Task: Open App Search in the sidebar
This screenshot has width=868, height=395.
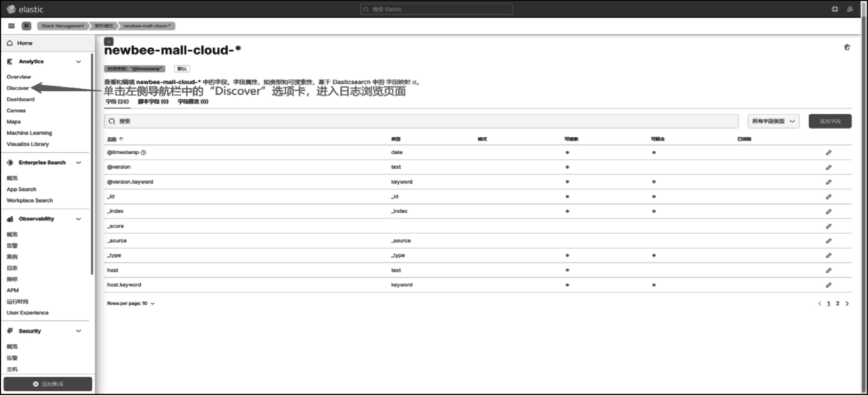Action: coord(21,189)
